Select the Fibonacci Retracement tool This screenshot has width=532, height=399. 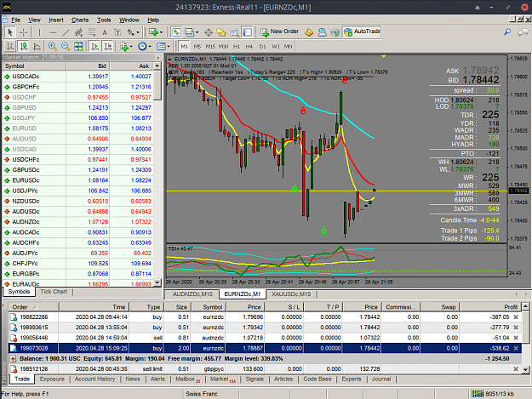92,32
